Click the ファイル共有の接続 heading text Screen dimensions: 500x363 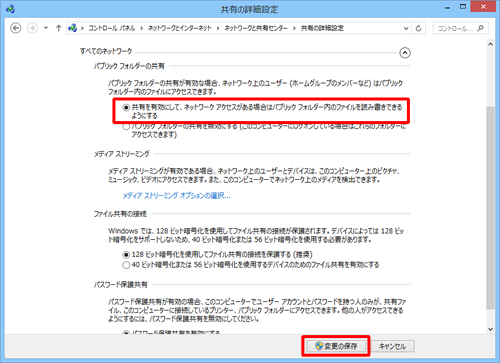[120, 214]
